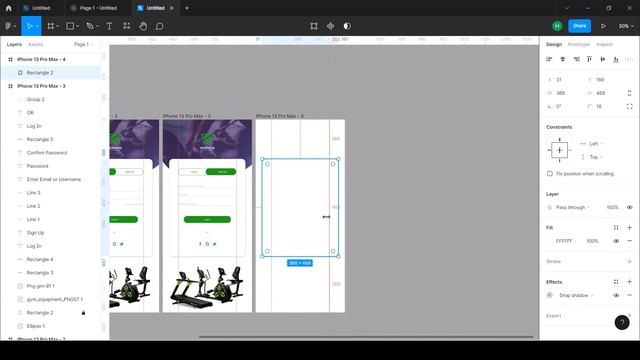Select the Pen tool
This screenshot has width=640, height=360.
(x=90, y=26)
